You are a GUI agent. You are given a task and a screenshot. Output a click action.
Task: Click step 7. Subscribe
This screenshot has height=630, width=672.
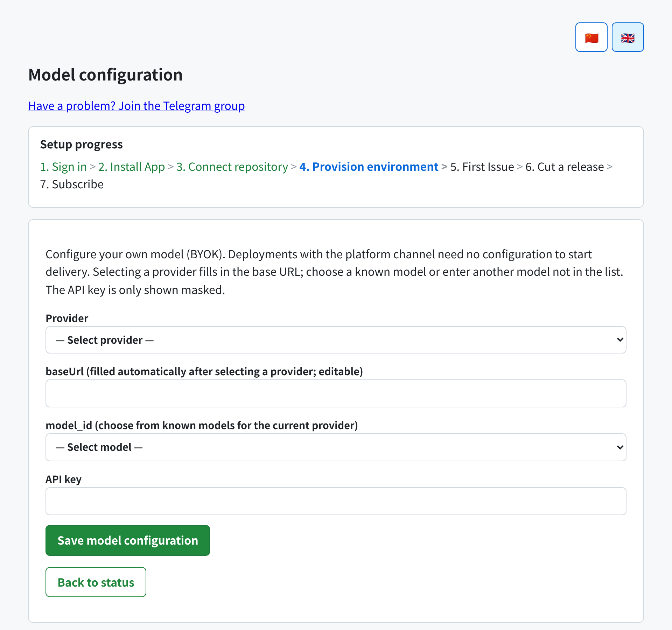click(72, 184)
